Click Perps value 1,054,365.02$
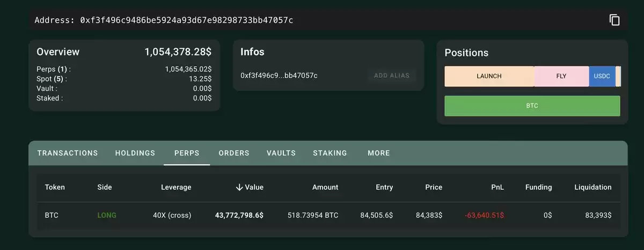Image resolution: width=644 pixels, height=250 pixels. [188, 69]
